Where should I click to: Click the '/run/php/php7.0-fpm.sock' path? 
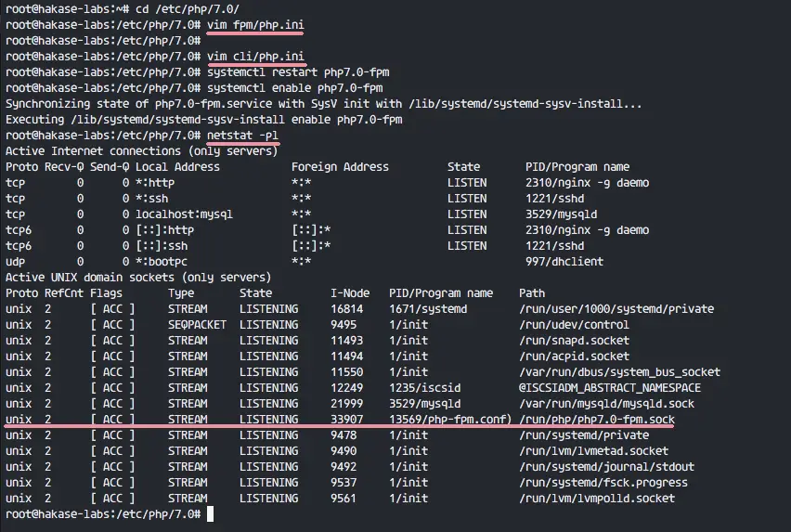coord(597,420)
